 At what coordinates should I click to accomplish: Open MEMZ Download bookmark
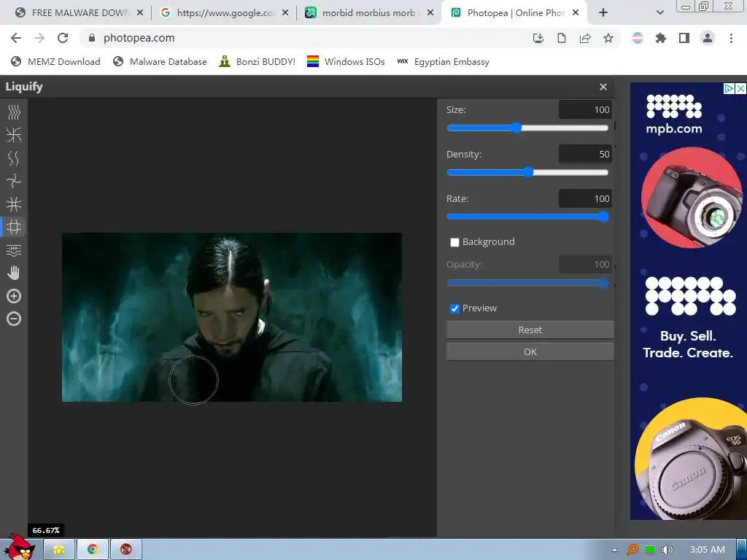55,62
